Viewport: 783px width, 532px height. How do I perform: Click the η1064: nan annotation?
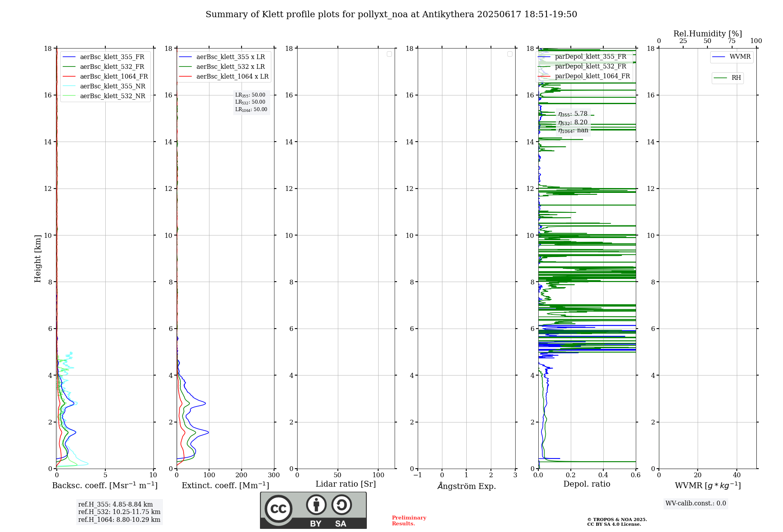pyautogui.click(x=574, y=131)
